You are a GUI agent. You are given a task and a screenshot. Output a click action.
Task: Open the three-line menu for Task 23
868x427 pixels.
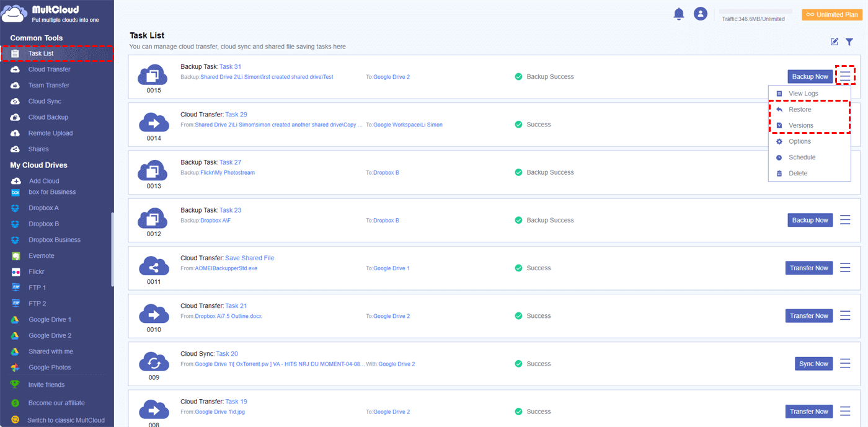pos(845,220)
